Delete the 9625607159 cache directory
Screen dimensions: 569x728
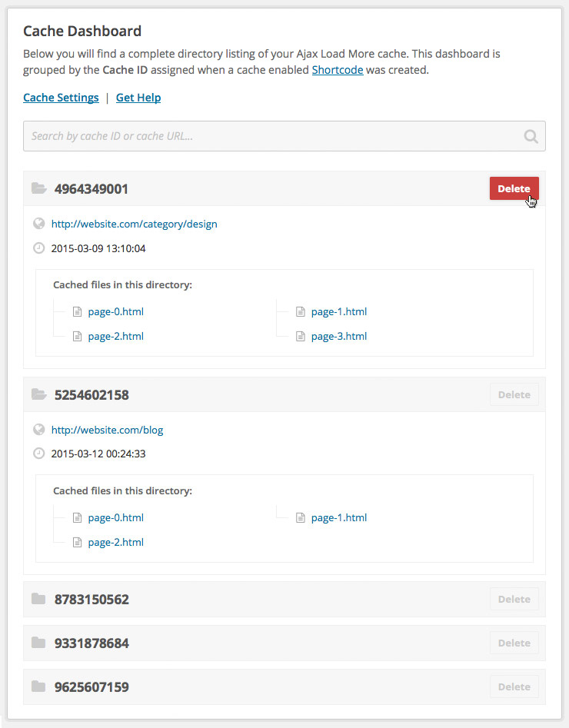point(514,686)
